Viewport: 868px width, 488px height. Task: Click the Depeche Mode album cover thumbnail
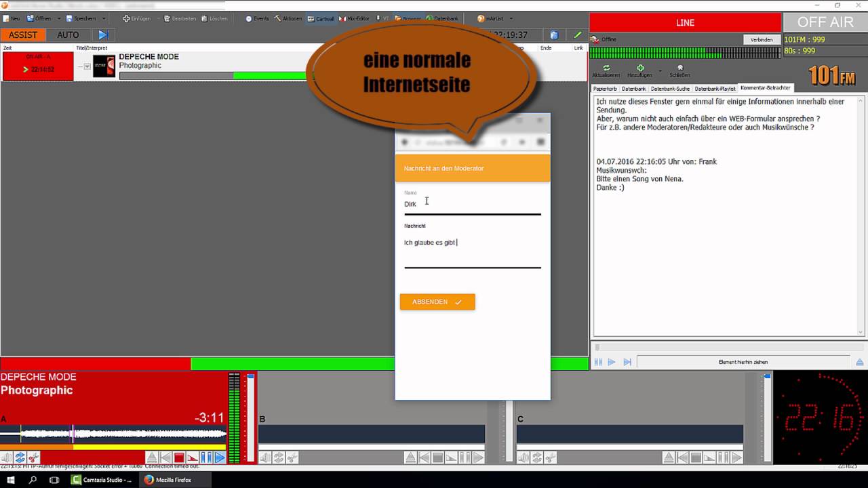(104, 66)
